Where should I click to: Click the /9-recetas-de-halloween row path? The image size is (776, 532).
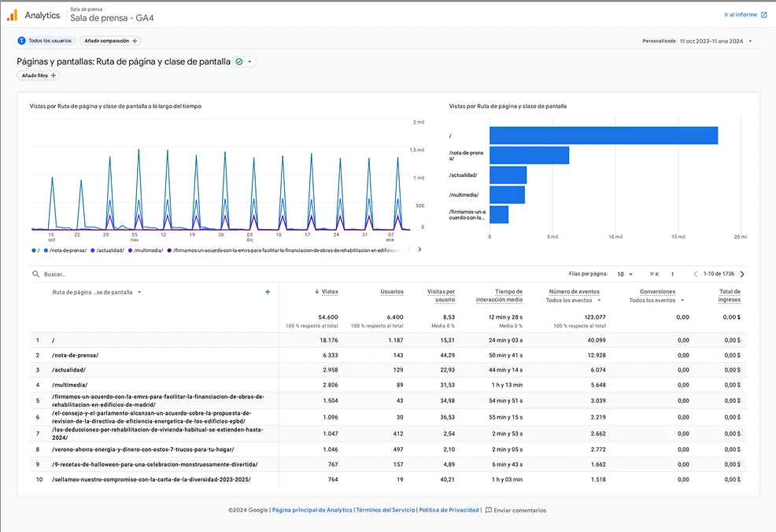[x=155, y=464]
